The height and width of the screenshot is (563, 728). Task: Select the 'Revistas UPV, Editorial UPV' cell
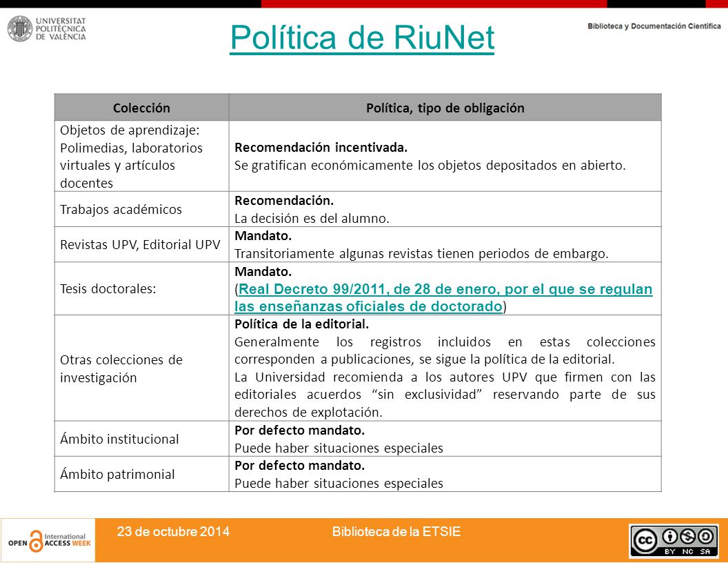141,244
